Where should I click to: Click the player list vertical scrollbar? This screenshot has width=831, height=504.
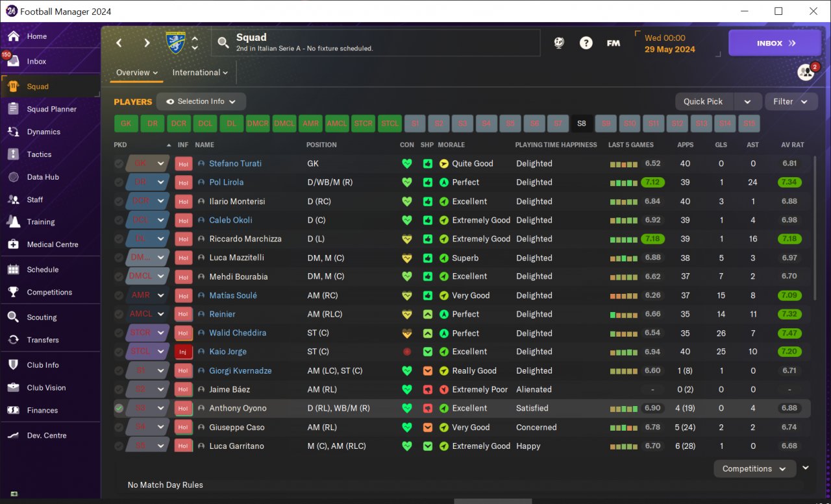click(815, 227)
